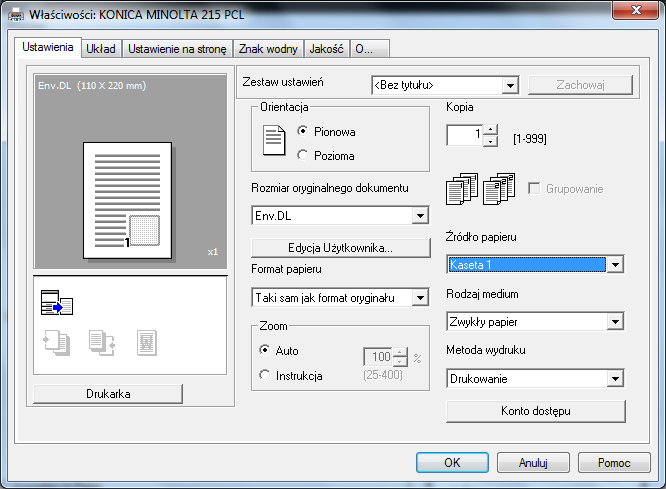Click the [1-999] copies range text
The width and height of the screenshot is (666, 489).
530,139
